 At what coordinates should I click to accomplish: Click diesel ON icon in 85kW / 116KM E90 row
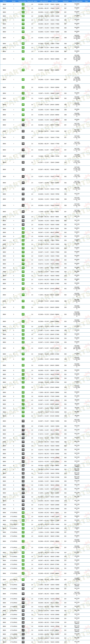pos(23,430)
